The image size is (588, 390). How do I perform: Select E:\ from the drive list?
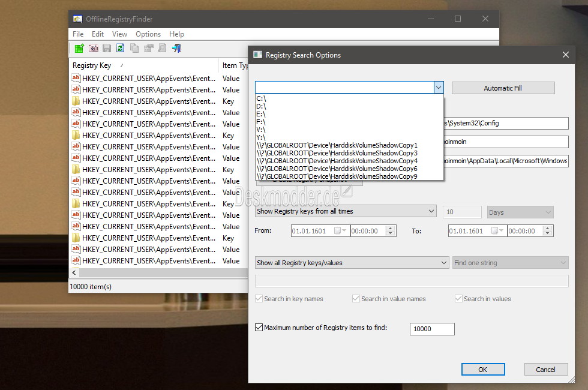(x=349, y=114)
